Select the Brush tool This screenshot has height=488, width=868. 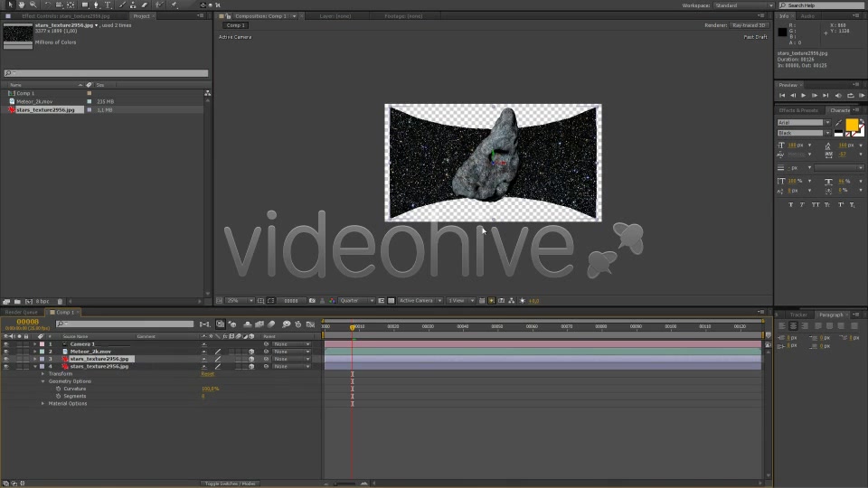(x=122, y=5)
